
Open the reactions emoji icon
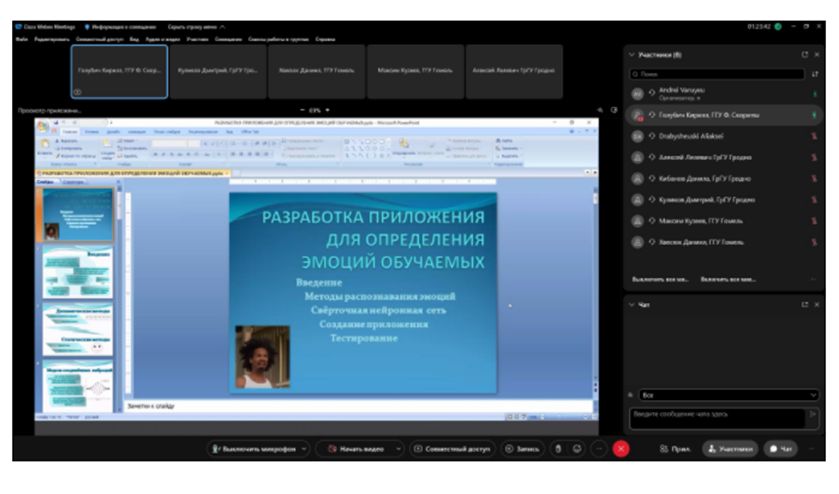pos(577,449)
